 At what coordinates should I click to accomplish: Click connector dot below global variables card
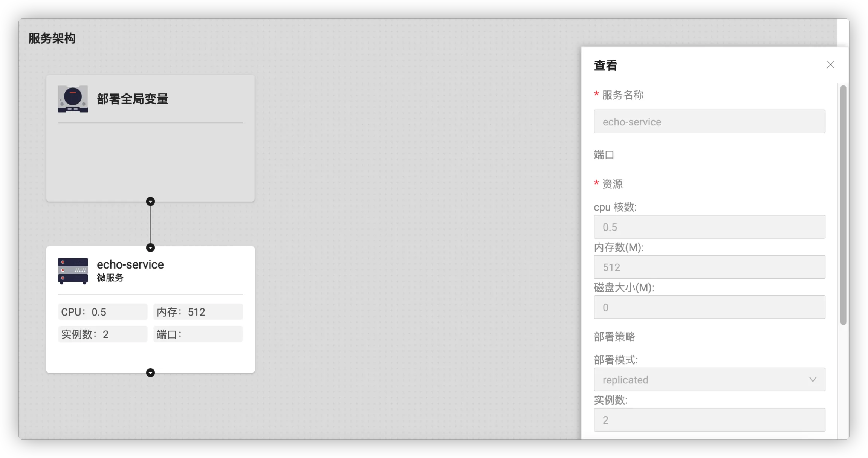point(150,202)
